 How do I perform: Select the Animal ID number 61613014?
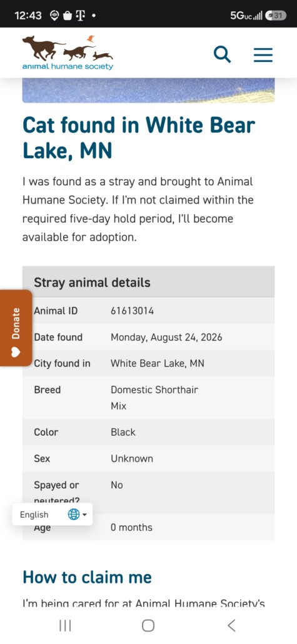coord(133,311)
